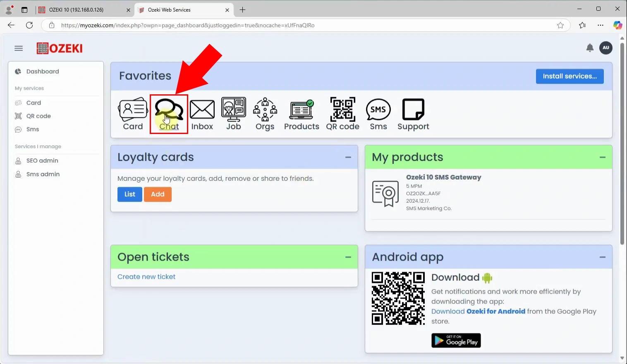Screen dimensions: 627x364
Task: Click the page vertical scrollbar thumb
Action: click(x=622, y=143)
